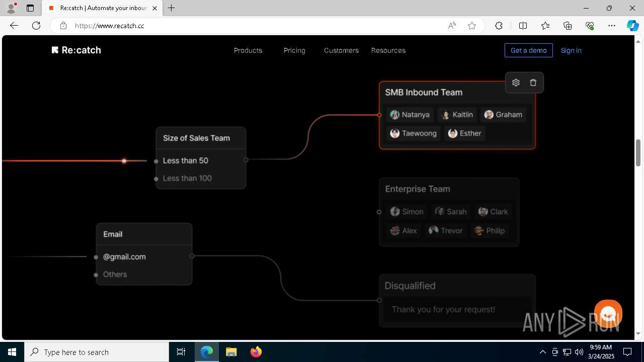Delete SMB Inbound Team with trash icon
The height and width of the screenshot is (362, 644).
pyautogui.click(x=533, y=83)
